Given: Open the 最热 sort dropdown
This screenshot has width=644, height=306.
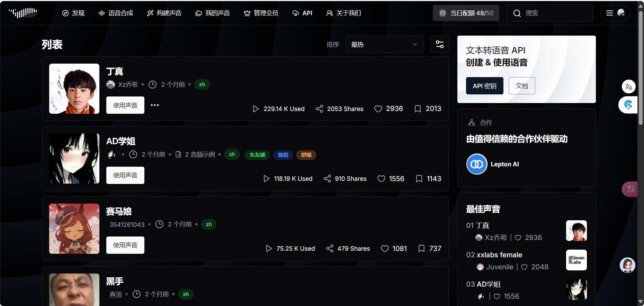Looking at the screenshot, I should coord(384,44).
